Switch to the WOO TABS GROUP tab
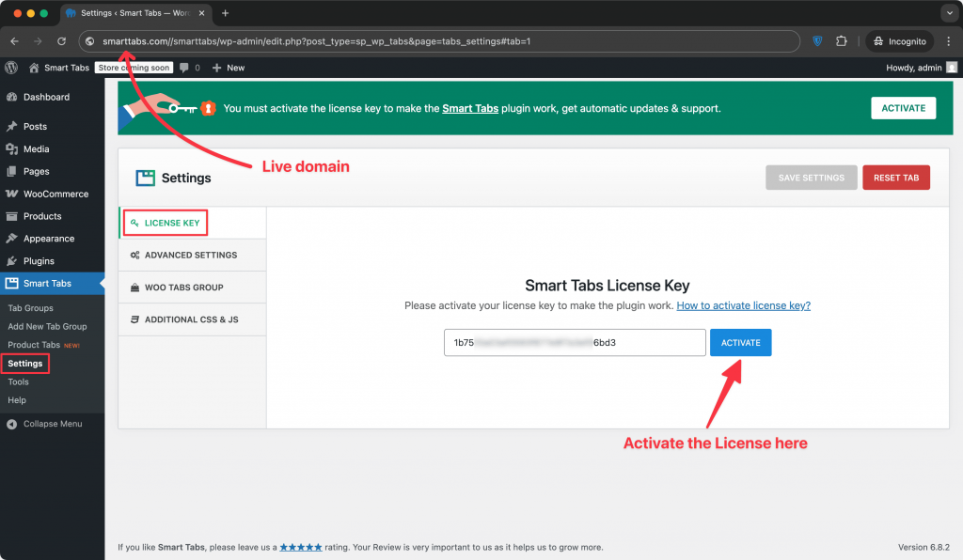The image size is (963, 560). coord(192,288)
